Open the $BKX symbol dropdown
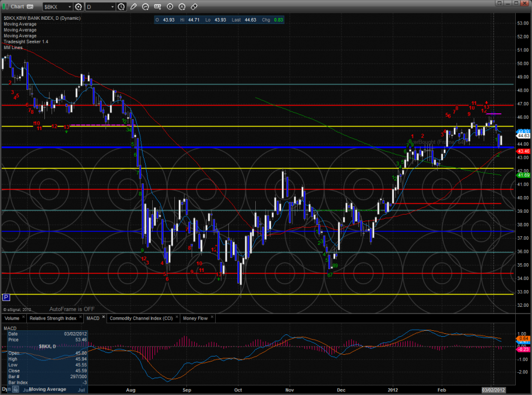 coord(55,7)
